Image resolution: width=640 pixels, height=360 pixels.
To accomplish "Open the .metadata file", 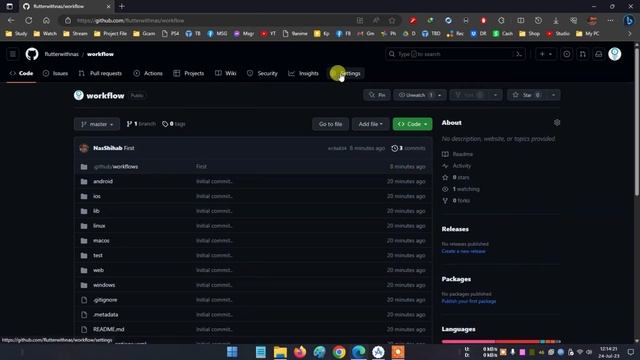I will point(106,315).
